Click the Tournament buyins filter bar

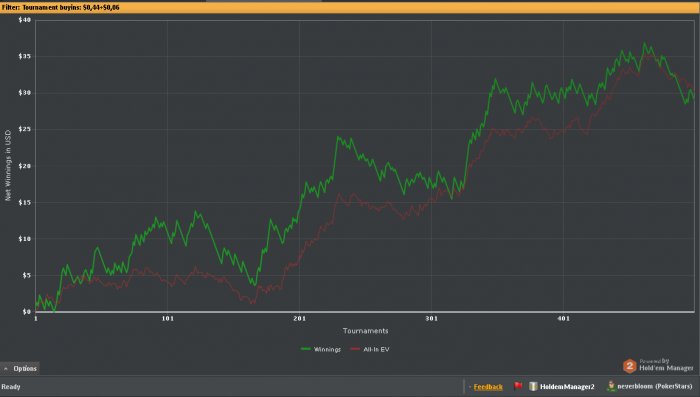coord(350,7)
